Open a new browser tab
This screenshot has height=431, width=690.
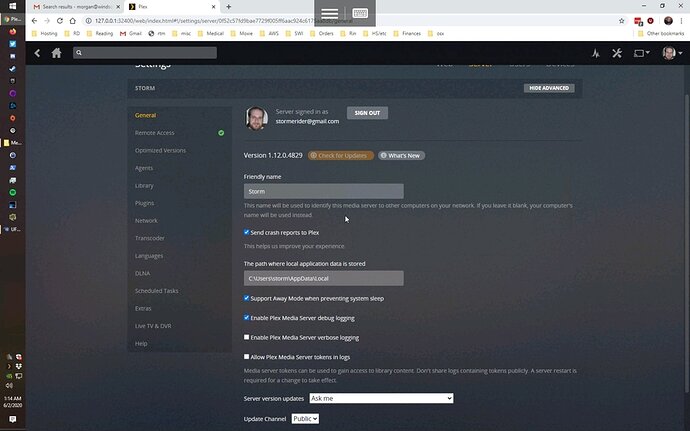[228, 7]
